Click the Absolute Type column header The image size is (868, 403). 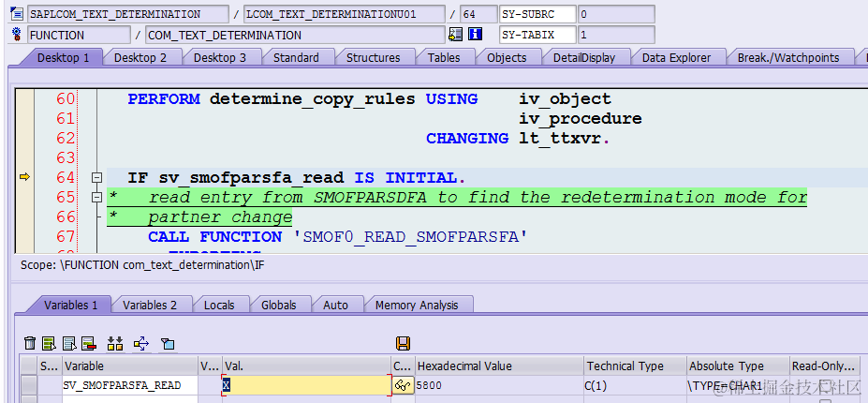[737, 366]
